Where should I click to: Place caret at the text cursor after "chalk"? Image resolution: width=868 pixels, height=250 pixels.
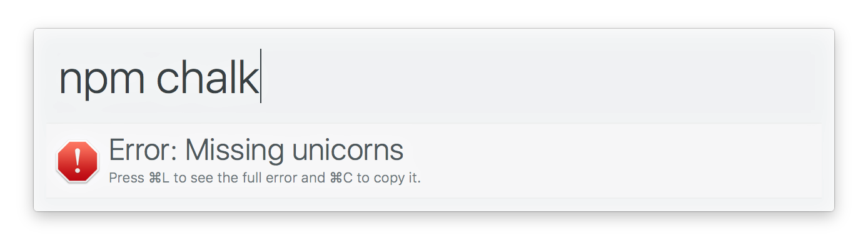click(261, 76)
